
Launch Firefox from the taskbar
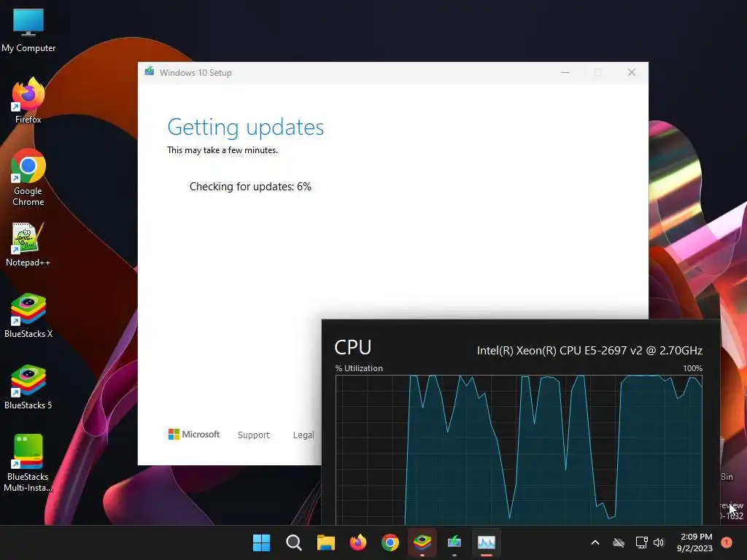tap(357, 542)
